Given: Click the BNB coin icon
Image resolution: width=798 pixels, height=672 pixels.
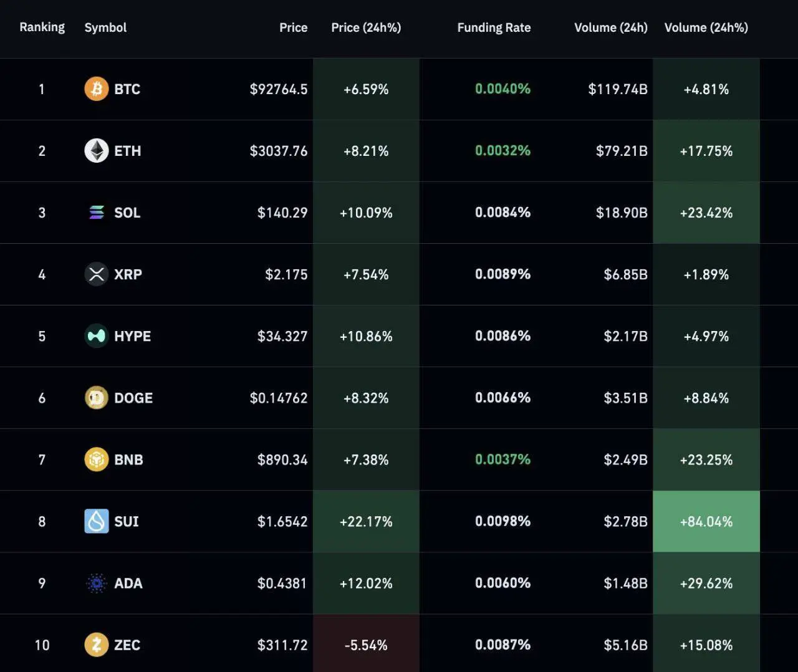Looking at the screenshot, I should (x=97, y=459).
